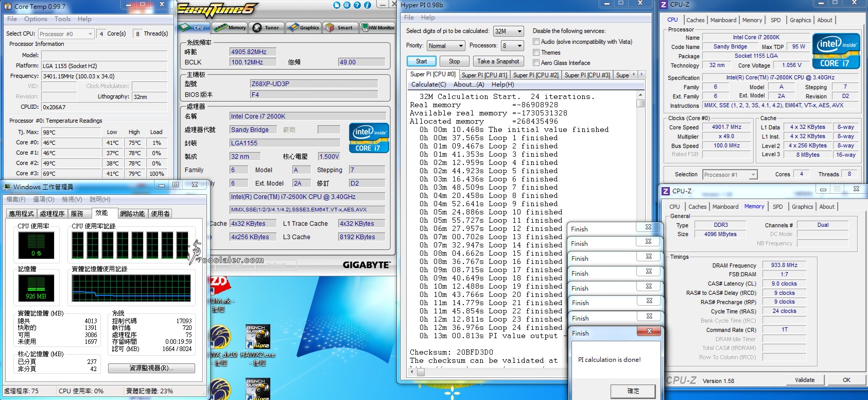Open the Processors 8 dropdown
The image size is (868, 400).
click(x=512, y=46)
